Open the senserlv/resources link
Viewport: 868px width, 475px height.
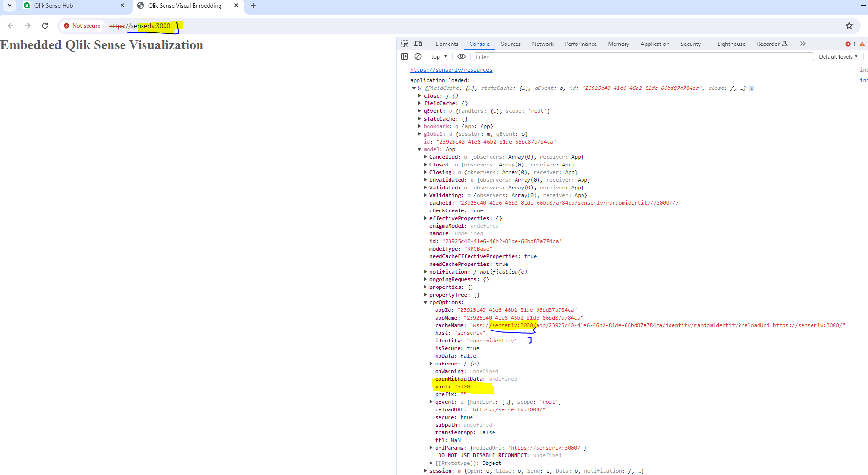coord(451,70)
